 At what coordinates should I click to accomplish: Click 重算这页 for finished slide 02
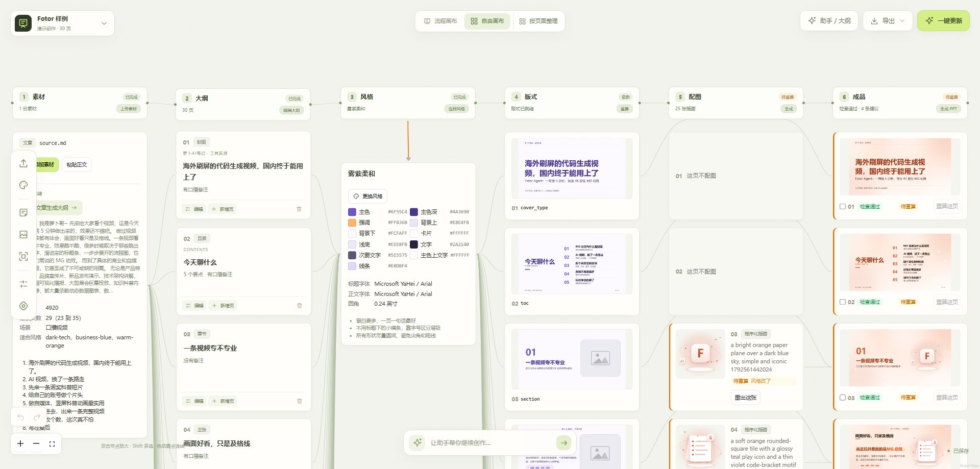pos(947,302)
